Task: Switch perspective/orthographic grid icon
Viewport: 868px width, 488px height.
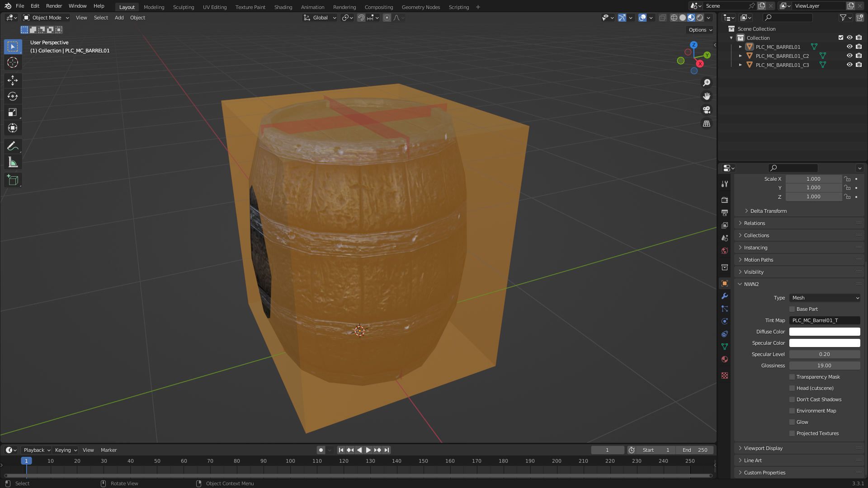Action: pyautogui.click(x=707, y=123)
